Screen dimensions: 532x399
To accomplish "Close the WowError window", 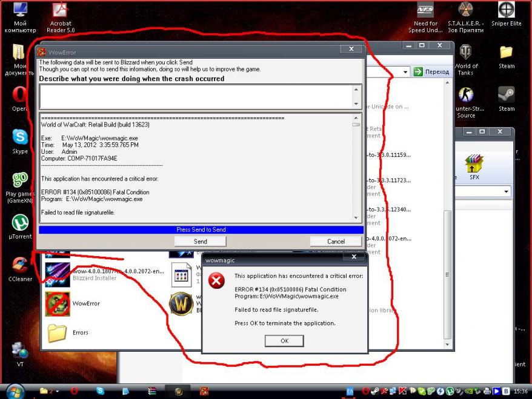I will coord(351,49).
